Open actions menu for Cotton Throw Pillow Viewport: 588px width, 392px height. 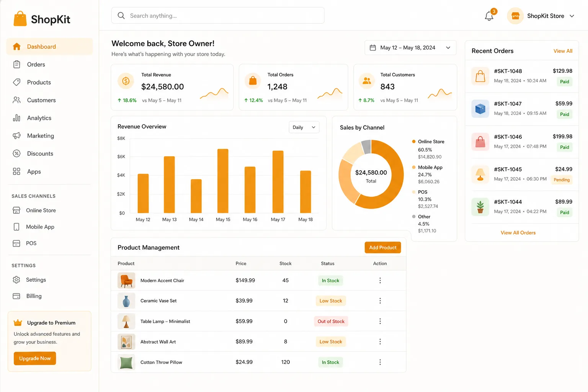(380, 362)
